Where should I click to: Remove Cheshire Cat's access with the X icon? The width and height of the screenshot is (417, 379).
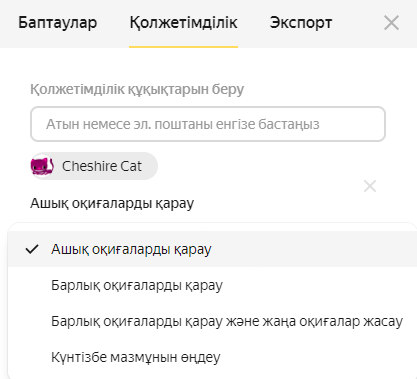pyautogui.click(x=370, y=186)
